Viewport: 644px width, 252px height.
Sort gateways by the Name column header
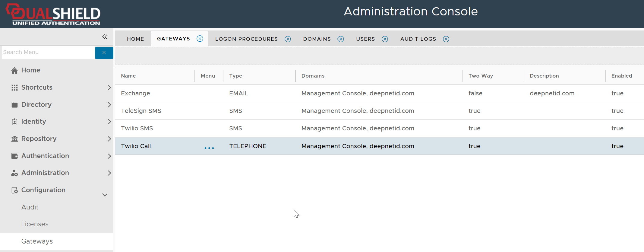tap(128, 76)
